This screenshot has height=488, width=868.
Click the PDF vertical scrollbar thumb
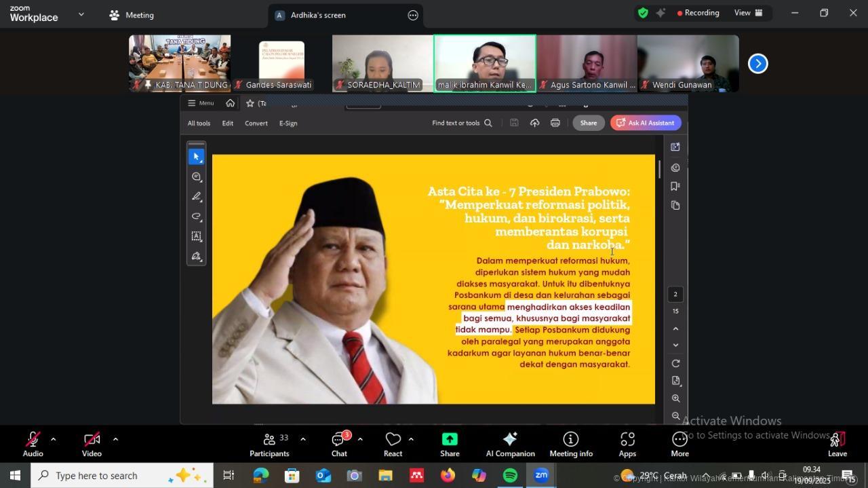659,169
